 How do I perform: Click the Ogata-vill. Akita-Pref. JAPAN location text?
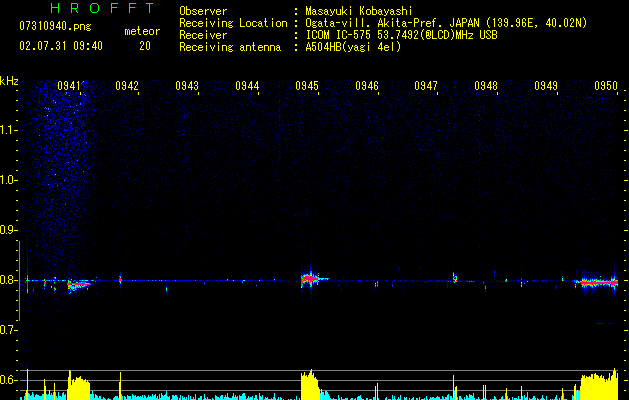click(x=446, y=23)
